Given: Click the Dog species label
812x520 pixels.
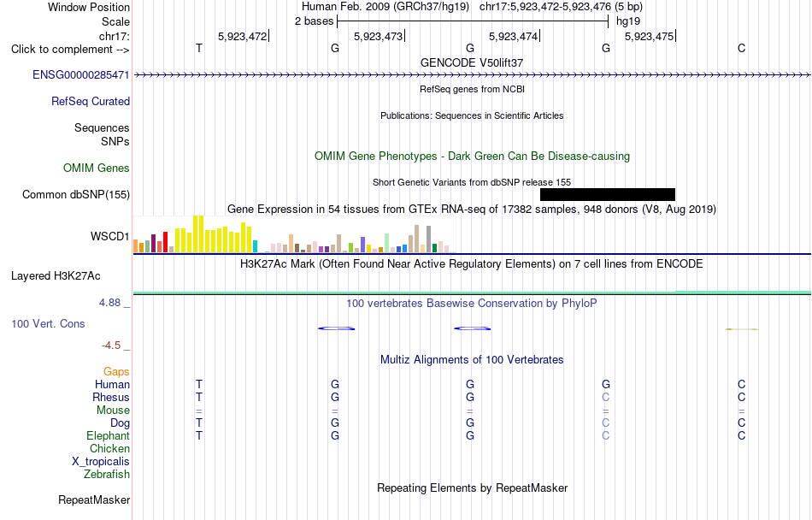Looking at the screenshot, I should 121,423.
